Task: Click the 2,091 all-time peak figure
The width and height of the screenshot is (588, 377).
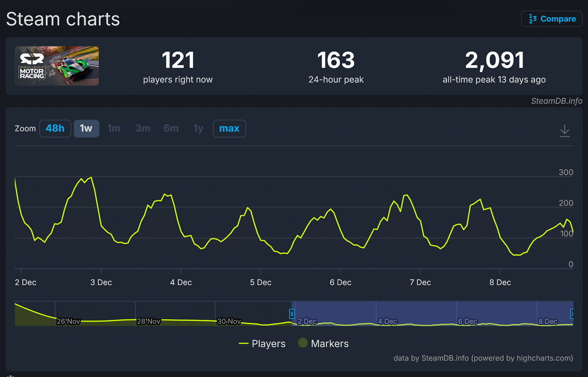Action: [x=494, y=60]
